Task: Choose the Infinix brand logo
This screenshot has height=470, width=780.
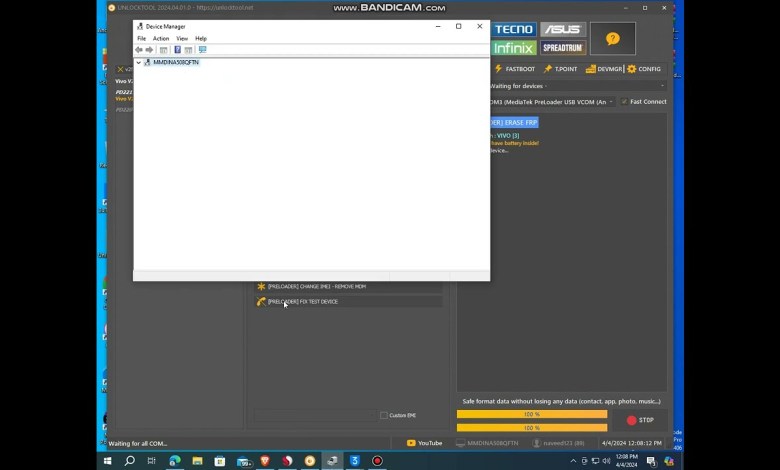Action: (514, 48)
